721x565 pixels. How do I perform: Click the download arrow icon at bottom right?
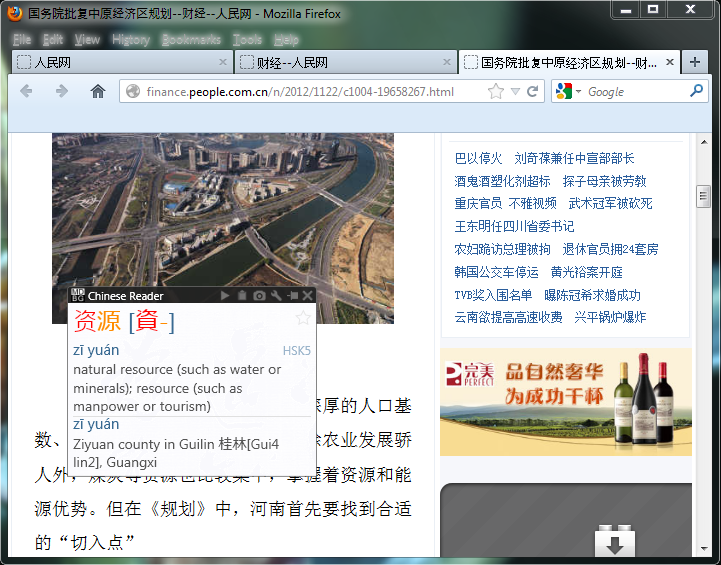pyautogui.click(x=615, y=541)
